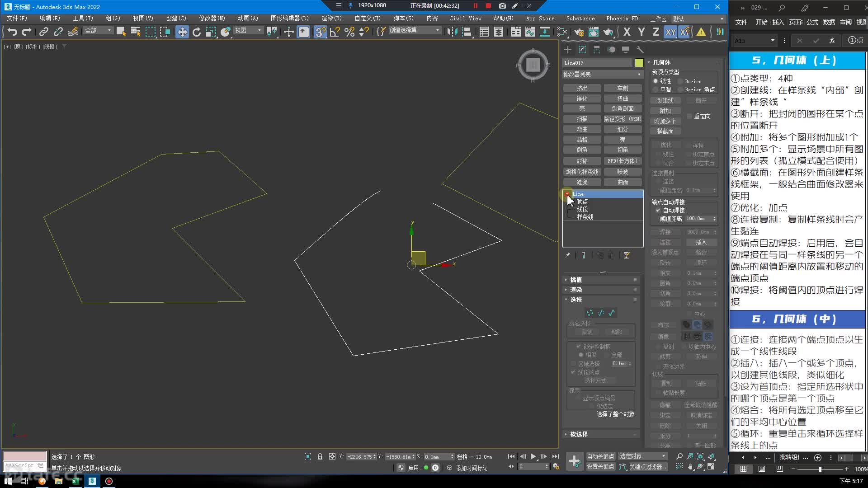Toggle the 自动焊接 checkbox
Screen dimensions: 868x488
[658, 210]
